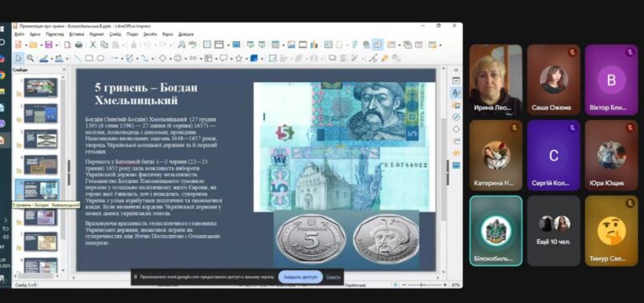Image resolution: width=644 pixels, height=303 pixels.
Task: Click the Insert Chart icon
Action: pos(314,44)
